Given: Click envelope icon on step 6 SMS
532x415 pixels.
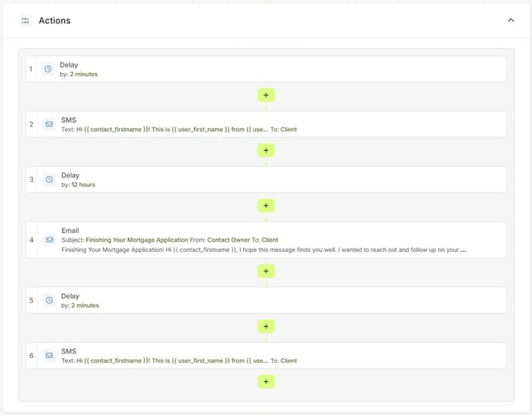Looking at the screenshot, I should [48, 356].
